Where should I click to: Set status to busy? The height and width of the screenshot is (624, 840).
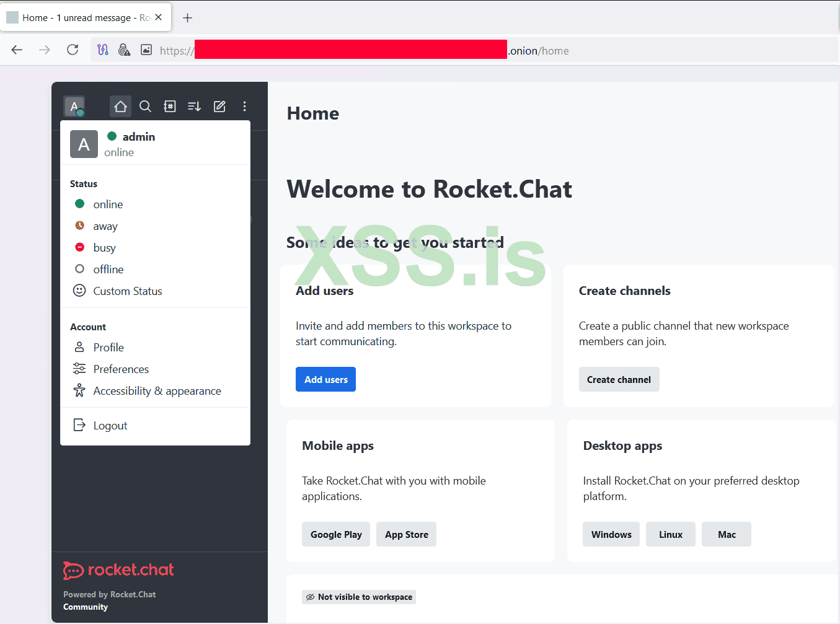coord(155,248)
